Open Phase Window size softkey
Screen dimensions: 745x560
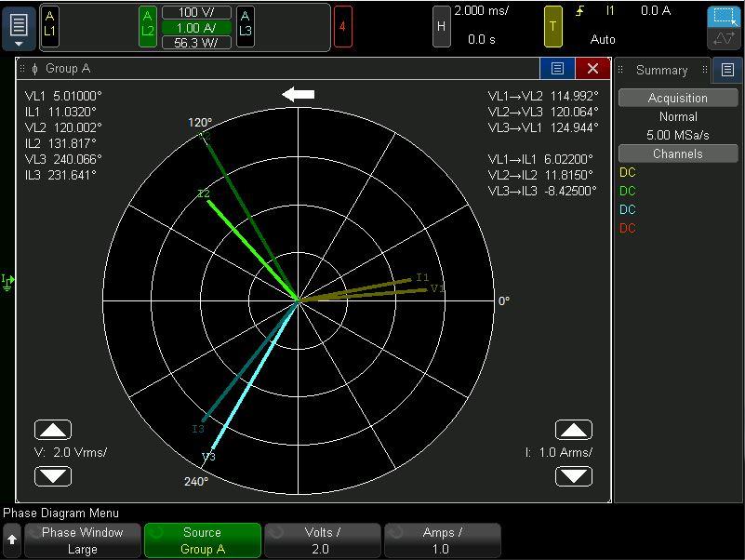82,540
